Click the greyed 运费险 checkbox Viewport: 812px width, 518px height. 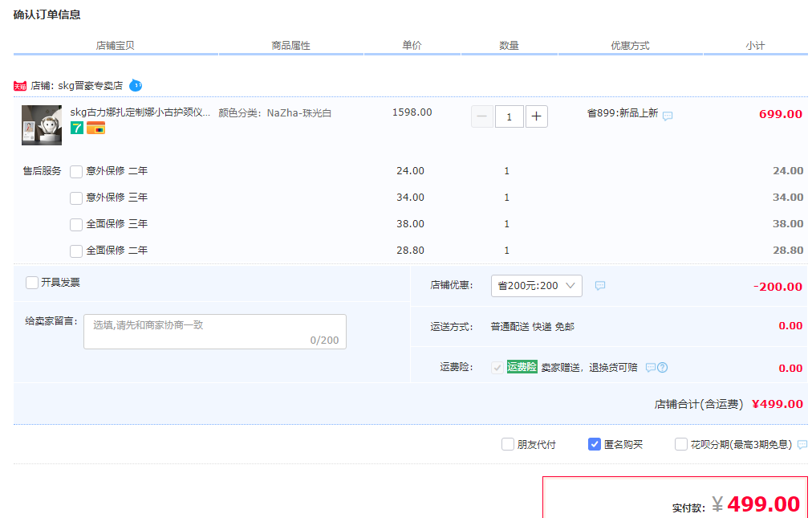497,368
